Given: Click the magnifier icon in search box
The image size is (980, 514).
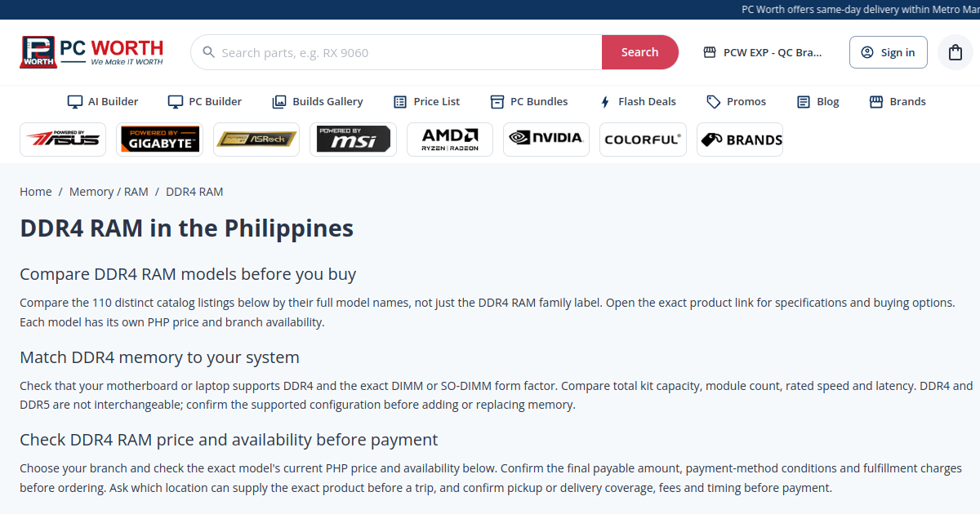Looking at the screenshot, I should click(207, 52).
